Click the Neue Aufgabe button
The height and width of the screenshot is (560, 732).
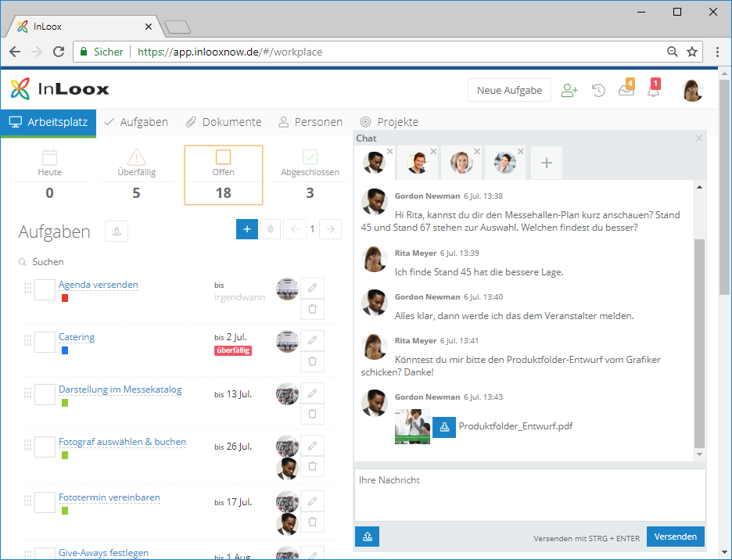509,90
